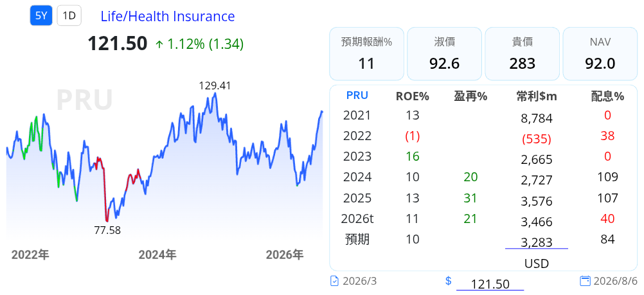The height and width of the screenshot is (295, 644).
Task: Click the 盈再% column header
Action: [470, 96]
